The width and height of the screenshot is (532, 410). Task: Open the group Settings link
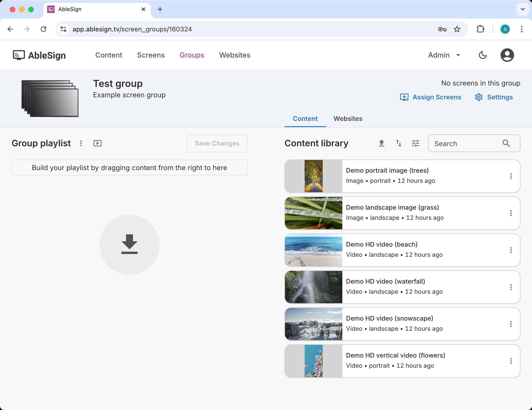(x=494, y=97)
